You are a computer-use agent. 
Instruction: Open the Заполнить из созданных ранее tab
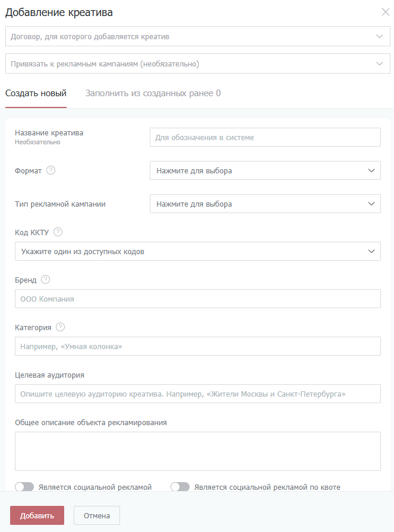click(x=153, y=93)
